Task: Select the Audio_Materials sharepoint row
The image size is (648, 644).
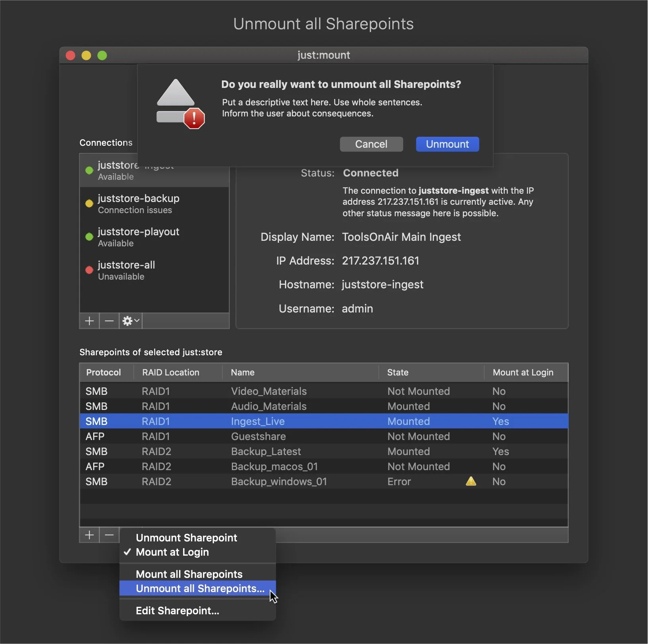Action: tap(324, 406)
